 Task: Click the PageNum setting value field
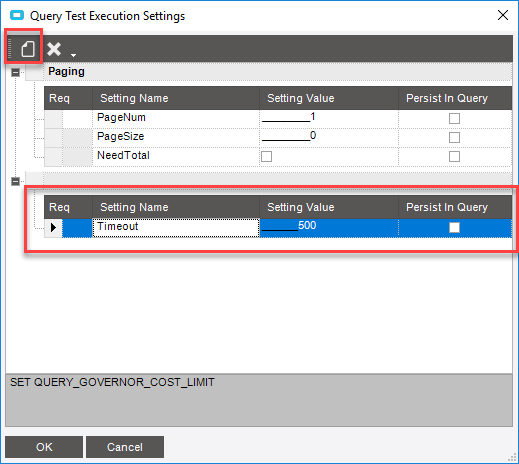pos(329,118)
